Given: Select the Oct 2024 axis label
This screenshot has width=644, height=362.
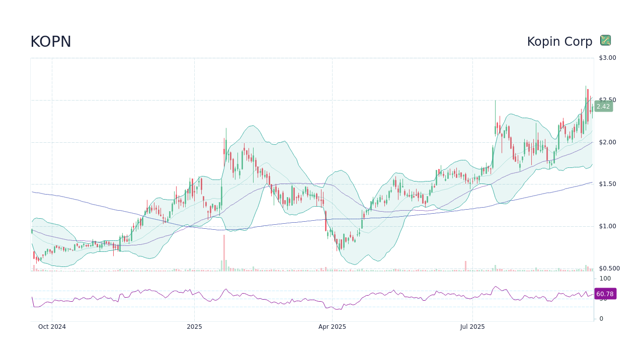Looking at the screenshot, I should pyautogui.click(x=51, y=327).
